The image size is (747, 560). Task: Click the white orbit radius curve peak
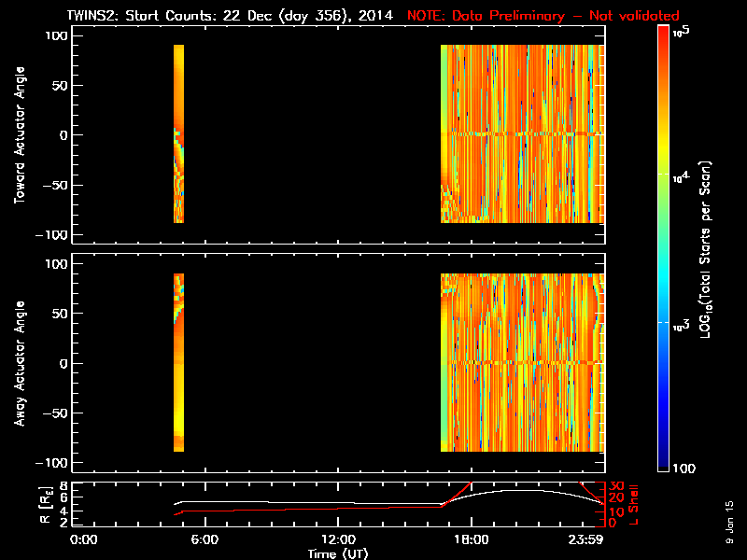click(509, 491)
